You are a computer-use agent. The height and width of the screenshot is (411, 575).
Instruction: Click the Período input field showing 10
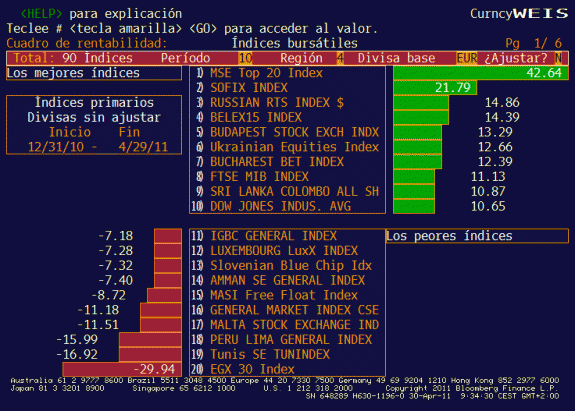pyautogui.click(x=245, y=58)
